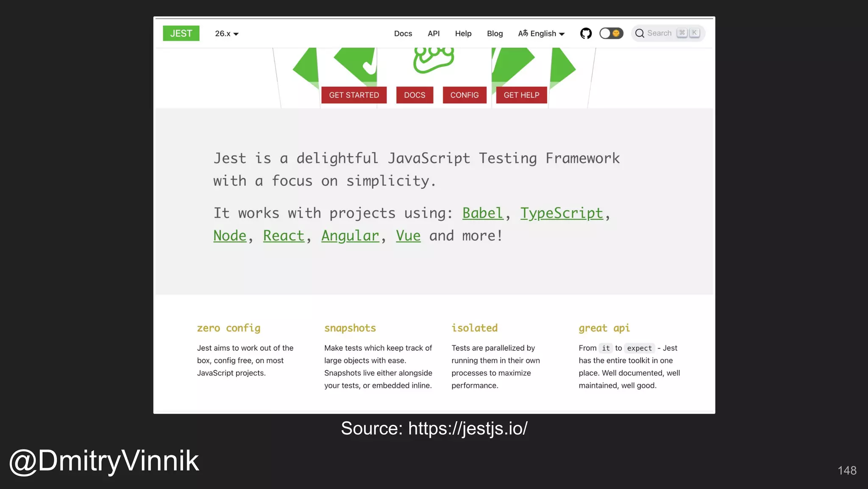This screenshot has width=868, height=489.
Task: Follow the TypeScript link
Action: coord(562,213)
